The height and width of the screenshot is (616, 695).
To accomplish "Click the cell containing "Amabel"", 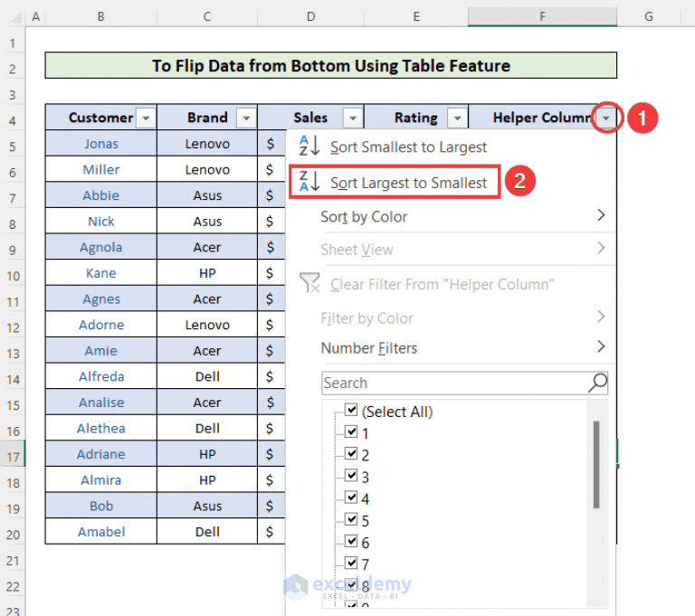I will [101, 531].
